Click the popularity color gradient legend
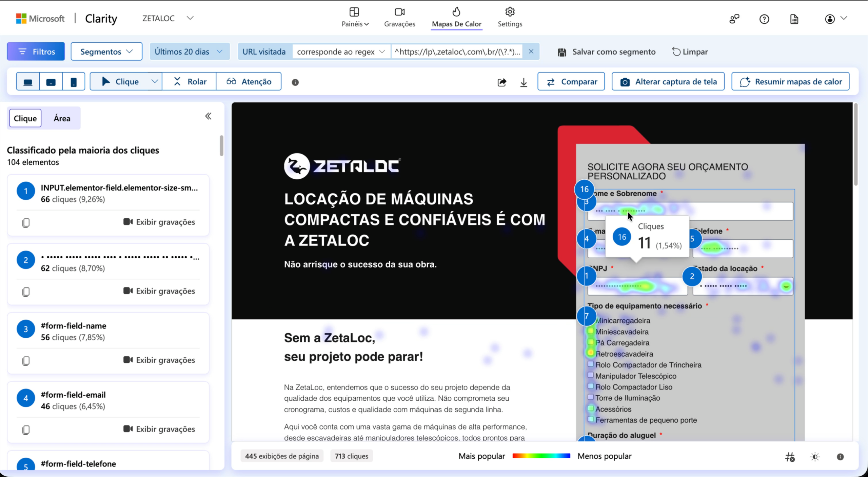 point(541,456)
